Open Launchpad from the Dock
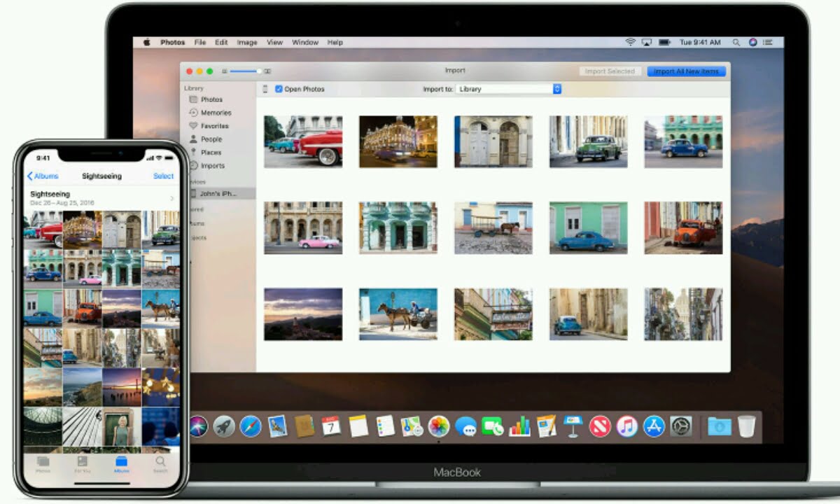This screenshot has height=504, width=840. [223, 425]
